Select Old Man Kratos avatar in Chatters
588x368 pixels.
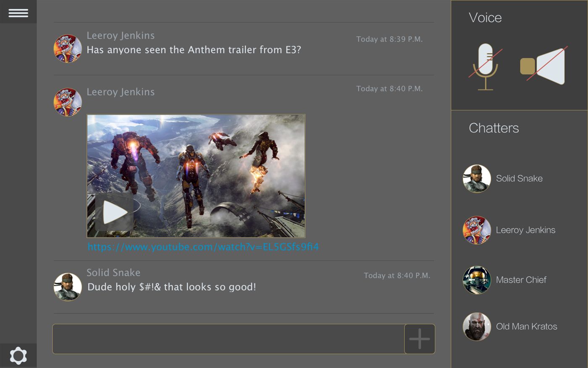click(x=477, y=326)
